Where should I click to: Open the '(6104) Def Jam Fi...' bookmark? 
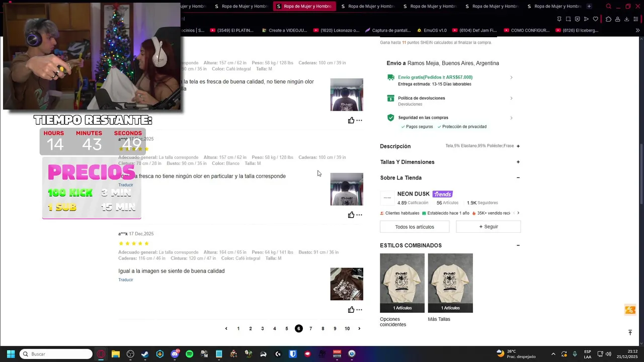tap(474, 30)
